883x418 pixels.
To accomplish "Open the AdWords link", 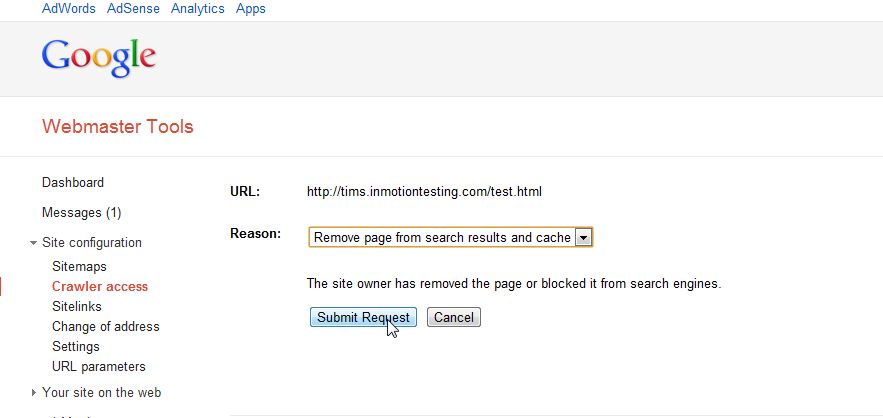I will pyautogui.click(x=69, y=9).
